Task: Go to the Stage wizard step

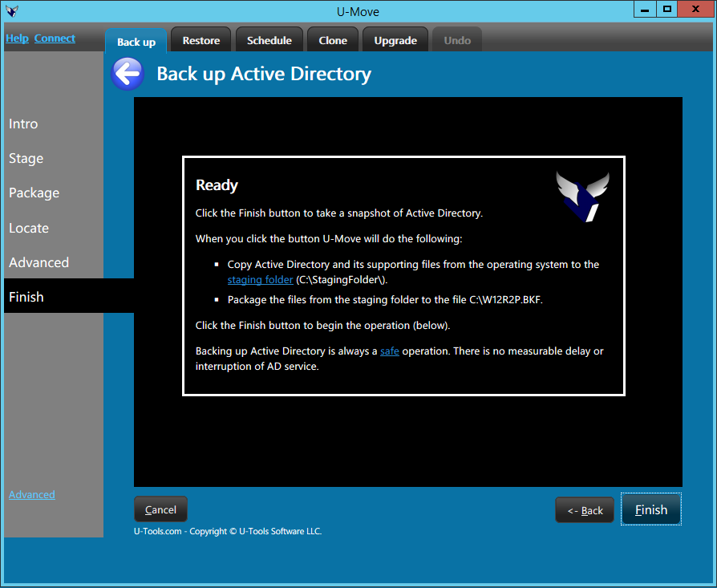Action: tap(26, 159)
